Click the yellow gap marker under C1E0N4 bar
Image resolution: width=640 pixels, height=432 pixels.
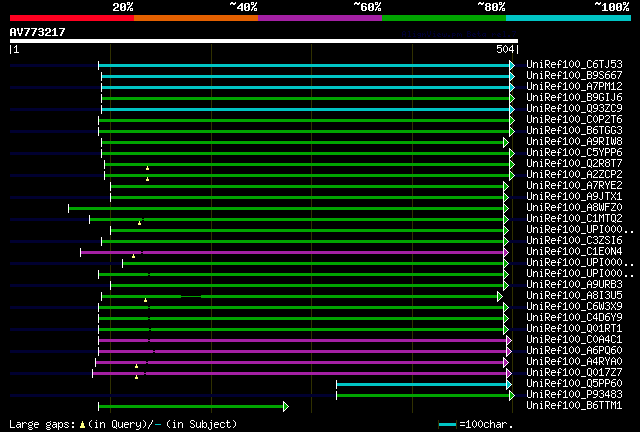pos(133,256)
